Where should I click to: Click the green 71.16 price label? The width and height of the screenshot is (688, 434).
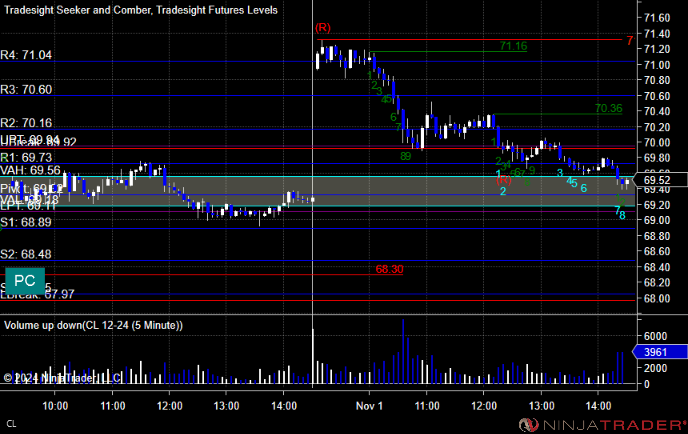(513, 46)
